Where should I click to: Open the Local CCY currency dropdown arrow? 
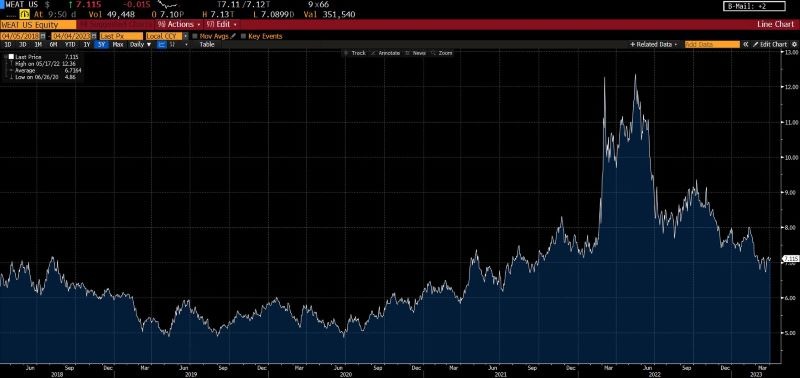186,36
